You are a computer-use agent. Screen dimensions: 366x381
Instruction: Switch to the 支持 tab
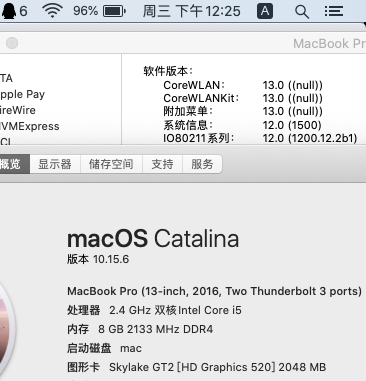click(x=162, y=164)
